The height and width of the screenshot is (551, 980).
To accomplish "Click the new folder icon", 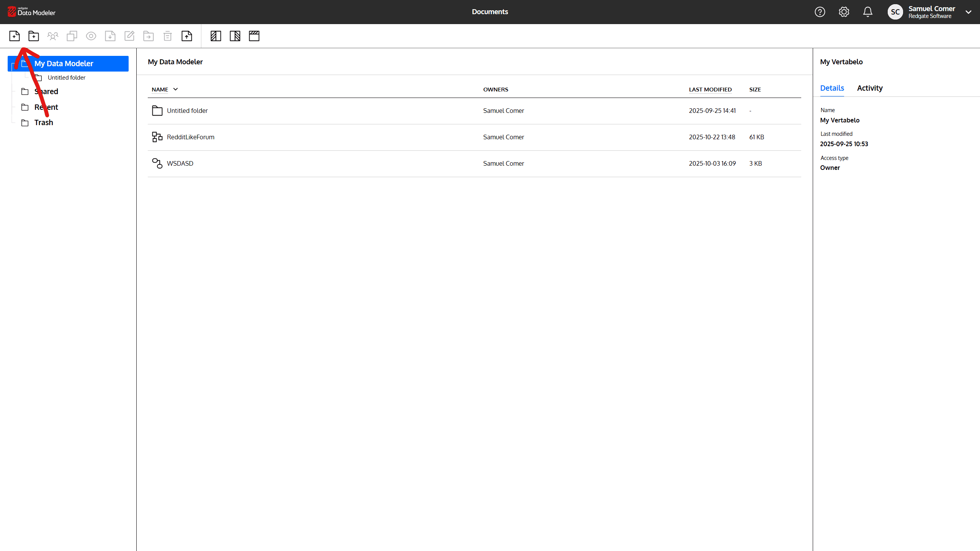I will [34, 36].
